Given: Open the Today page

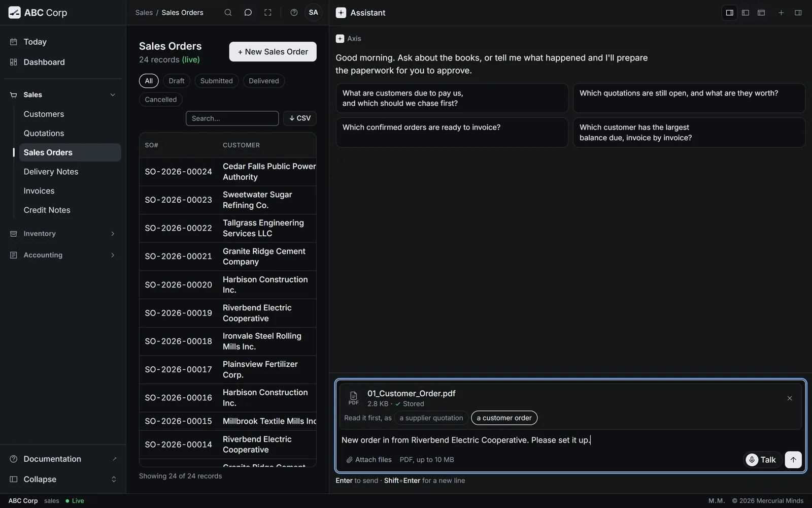Looking at the screenshot, I should [x=63, y=42].
